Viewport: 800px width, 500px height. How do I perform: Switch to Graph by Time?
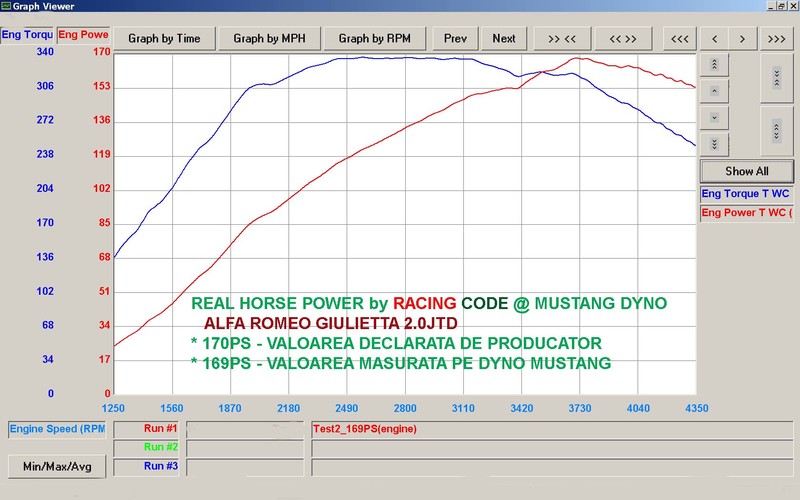click(164, 39)
